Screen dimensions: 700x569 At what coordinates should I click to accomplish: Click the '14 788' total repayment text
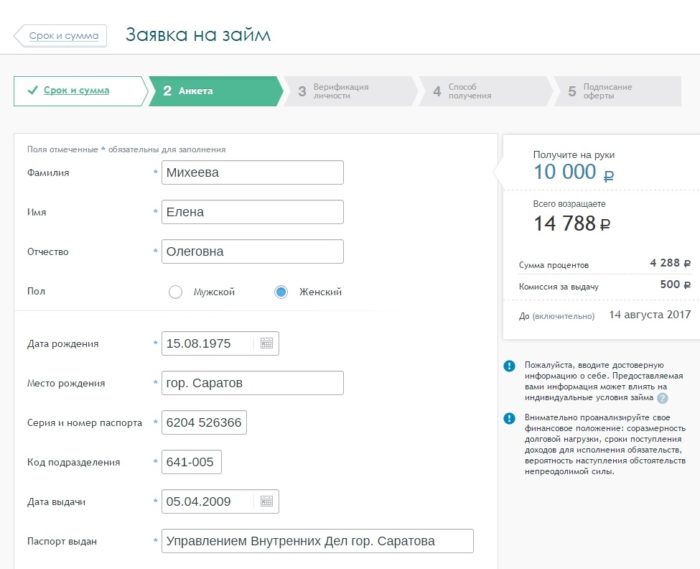point(565,223)
